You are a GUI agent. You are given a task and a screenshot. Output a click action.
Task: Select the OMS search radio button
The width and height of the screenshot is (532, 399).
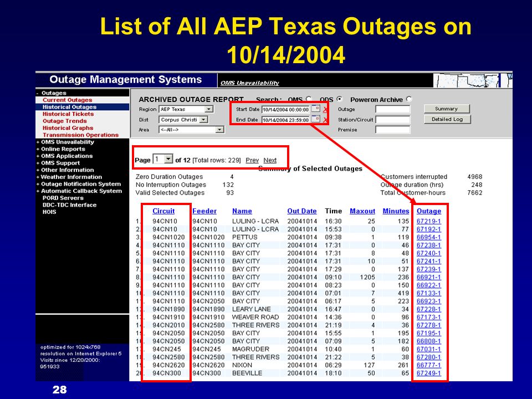[x=309, y=99]
